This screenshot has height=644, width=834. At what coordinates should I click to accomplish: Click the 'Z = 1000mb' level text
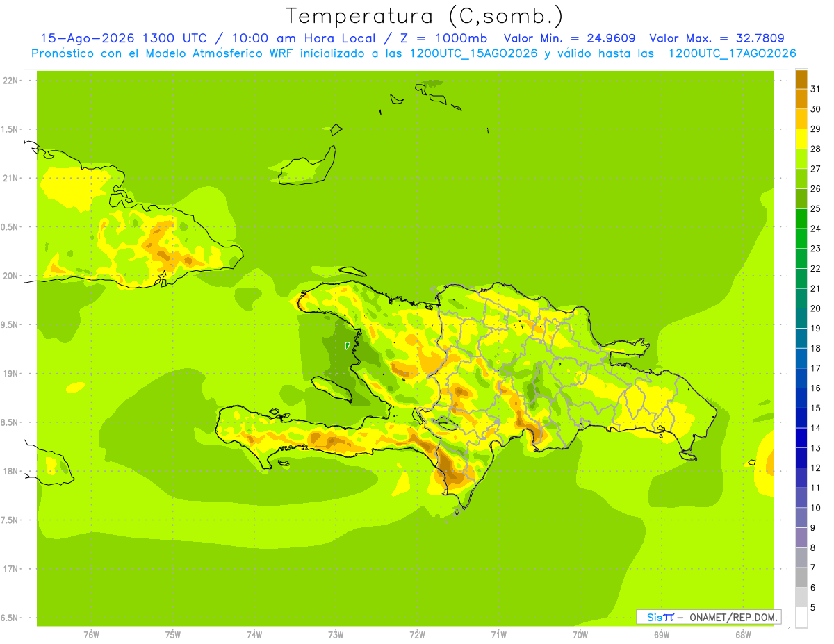[444, 39]
